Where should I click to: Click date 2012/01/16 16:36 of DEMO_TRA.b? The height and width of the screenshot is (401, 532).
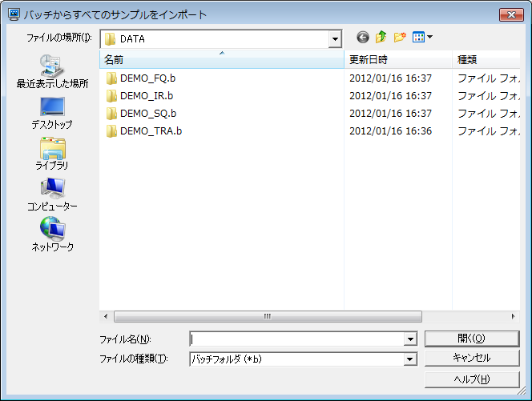390,131
